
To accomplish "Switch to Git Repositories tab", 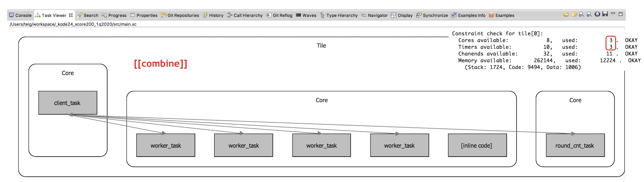I will [180, 15].
